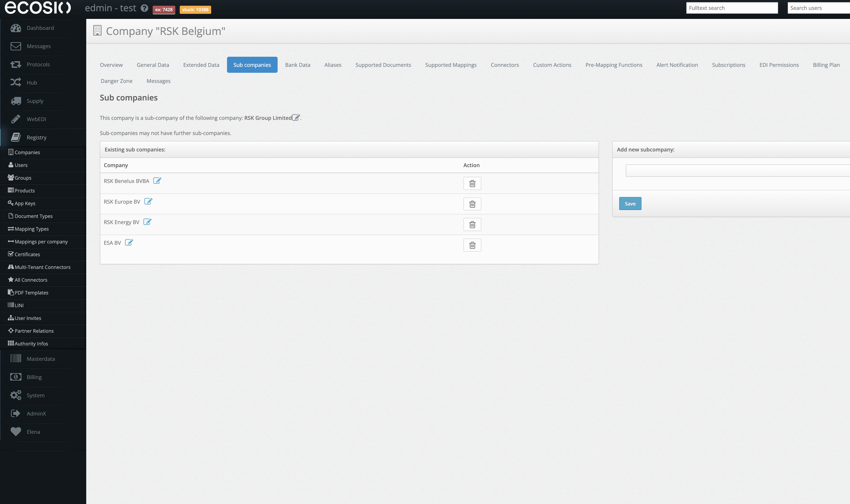Switch to the Overview tab
This screenshot has width=850, height=504.
[111, 65]
